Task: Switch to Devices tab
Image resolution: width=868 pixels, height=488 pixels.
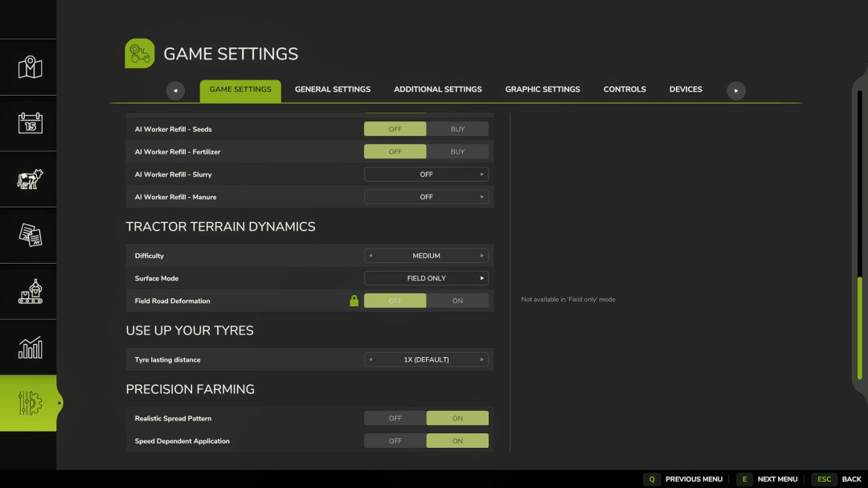Action: tap(686, 89)
